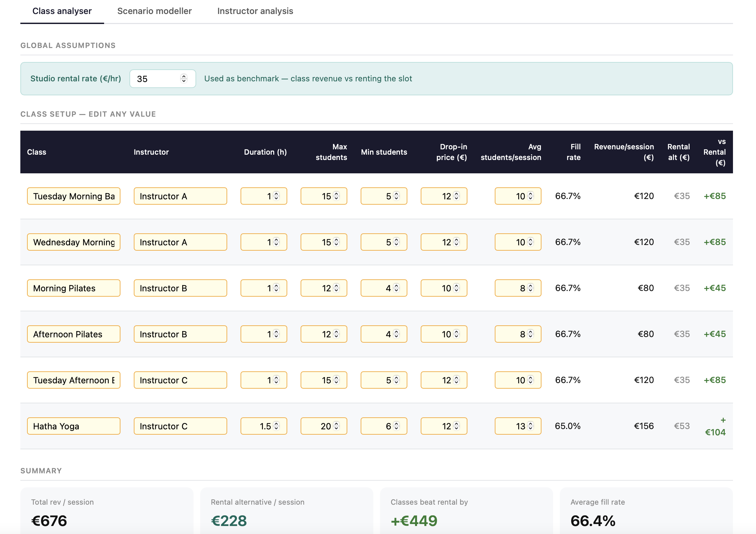The width and height of the screenshot is (756, 534).
Task: Click the +€449 classes beat rental summary
Action: click(414, 521)
